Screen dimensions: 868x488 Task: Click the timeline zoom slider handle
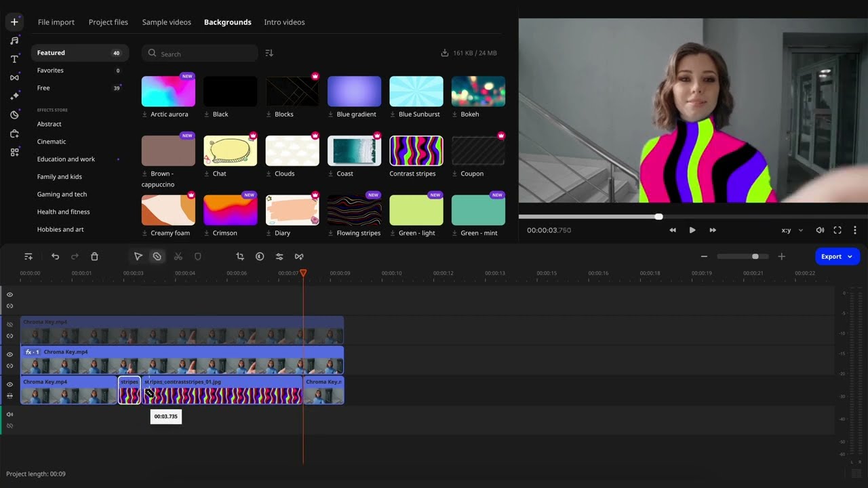[755, 256]
